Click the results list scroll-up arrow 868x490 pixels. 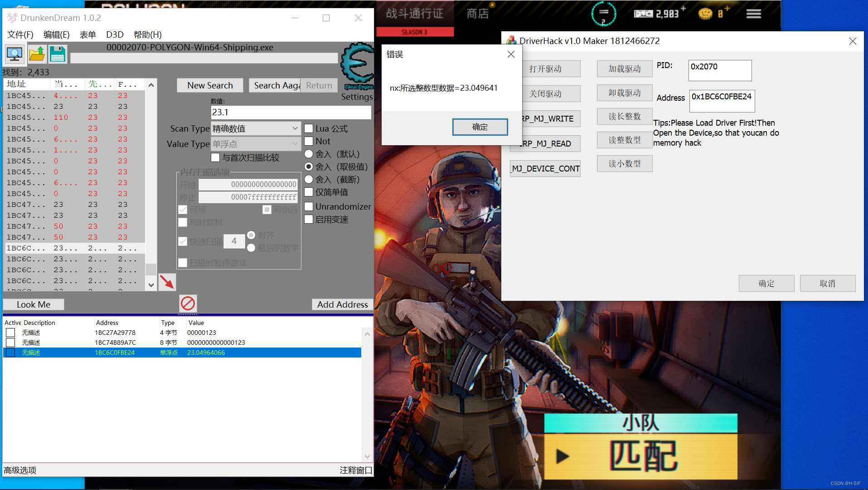(151, 85)
